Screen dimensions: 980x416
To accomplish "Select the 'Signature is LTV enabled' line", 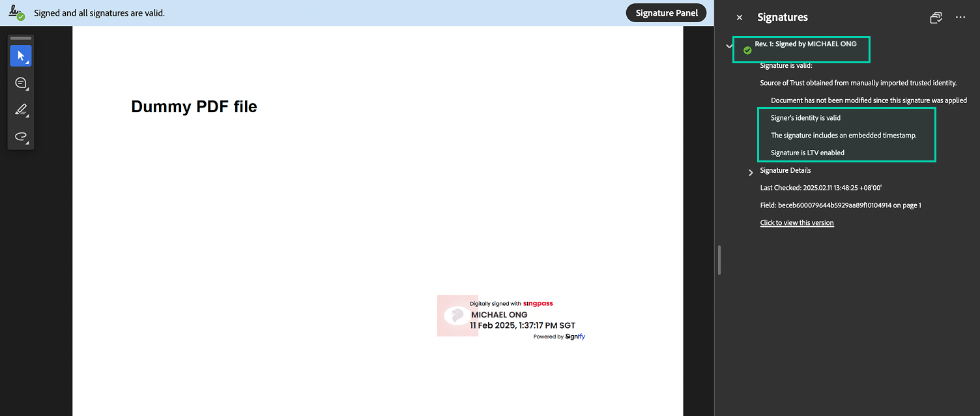I will point(807,153).
